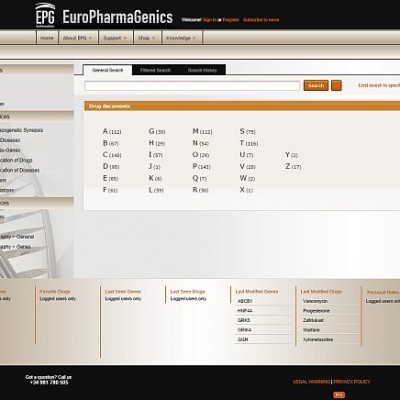This screenshot has width=400, height=400.
Task: Open ABCB1 in Last Modified Genes
Action: pyautogui.click(x=245, y=301)
